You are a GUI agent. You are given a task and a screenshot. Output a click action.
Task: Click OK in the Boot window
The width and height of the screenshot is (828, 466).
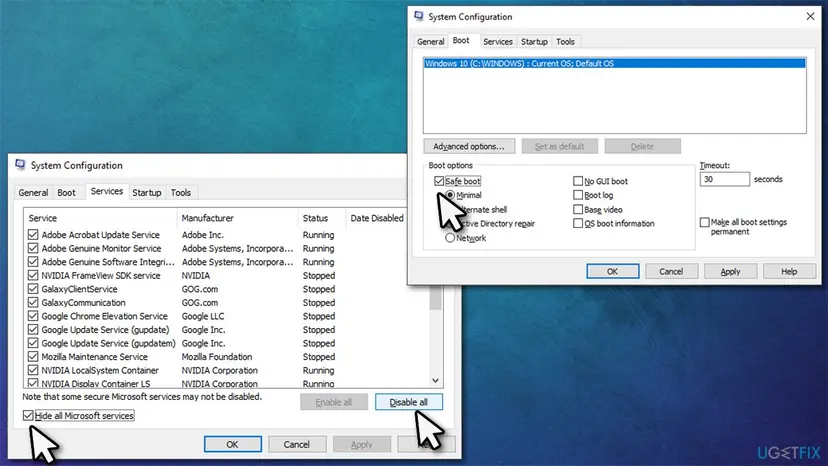[613, 272]
